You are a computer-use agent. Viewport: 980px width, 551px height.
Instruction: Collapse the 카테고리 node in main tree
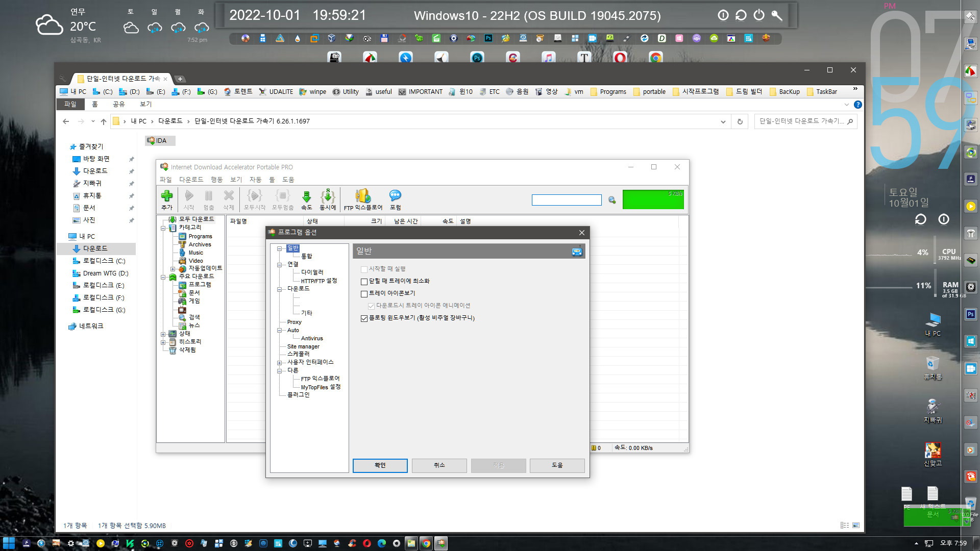click(x=163, y=228)
